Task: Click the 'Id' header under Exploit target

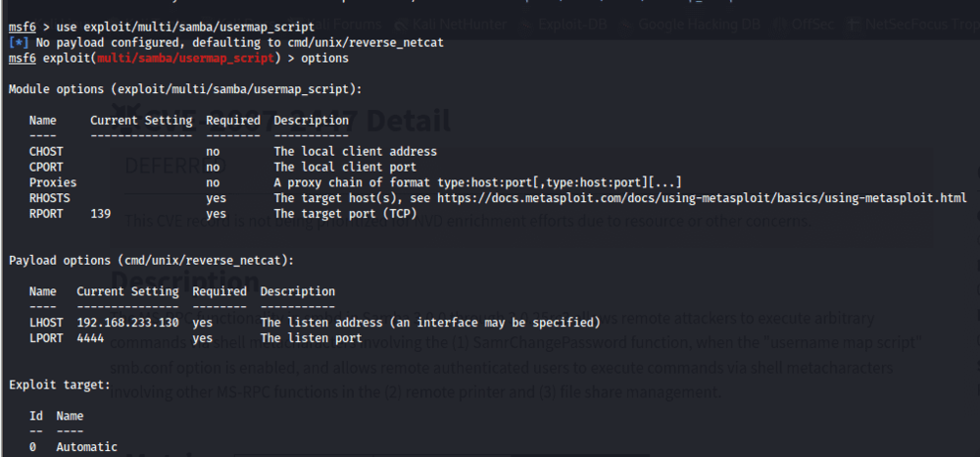Action: pyautogui.click(x=36, y=416)
